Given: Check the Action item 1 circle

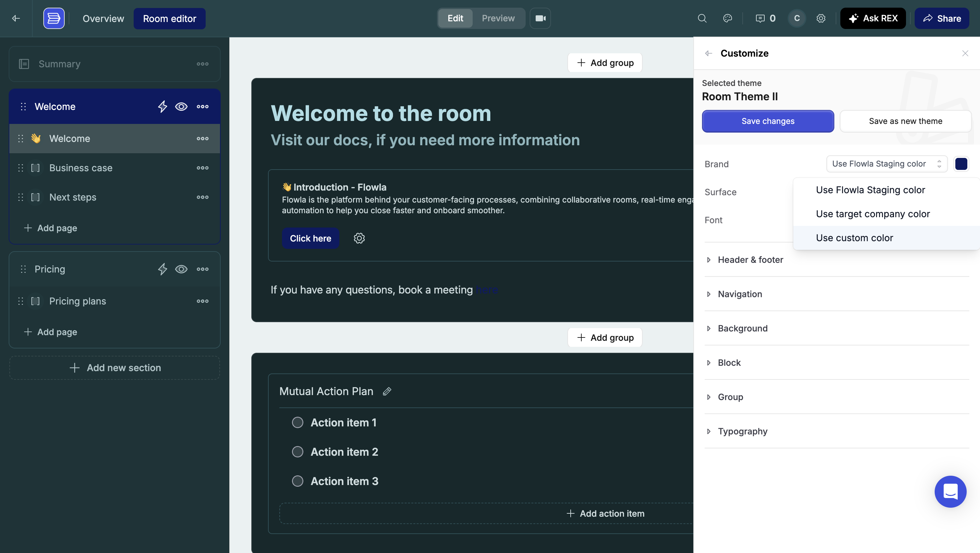Looking at the screenshot, I should pyautogui.click(x=297, y=422).
